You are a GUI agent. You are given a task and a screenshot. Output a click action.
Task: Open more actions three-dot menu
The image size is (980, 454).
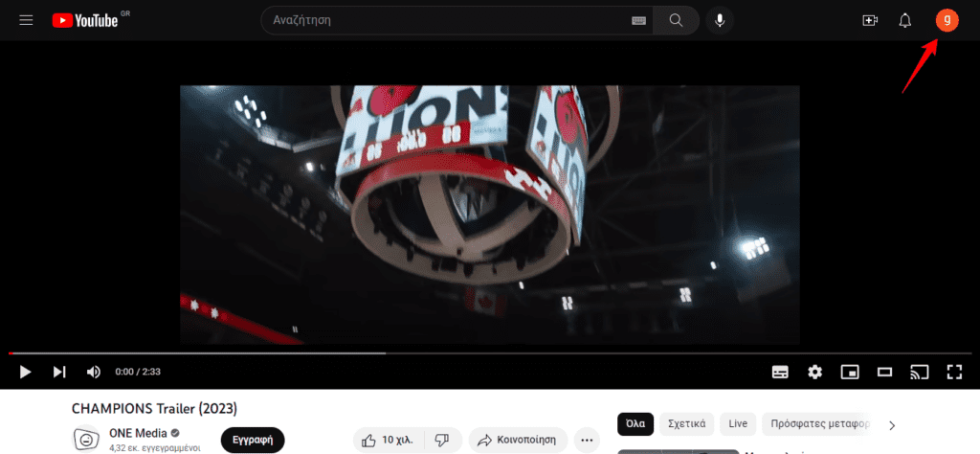point(587,440)
